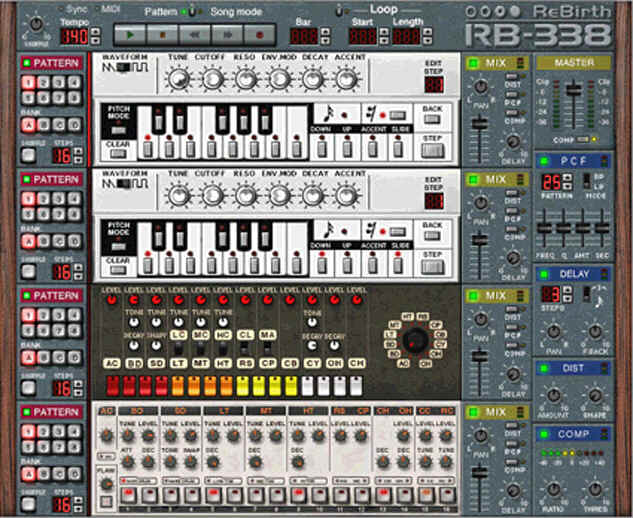Click the Decay knob on second 303 synth
Screen dimensions: 633x518
tap(313, 195)
